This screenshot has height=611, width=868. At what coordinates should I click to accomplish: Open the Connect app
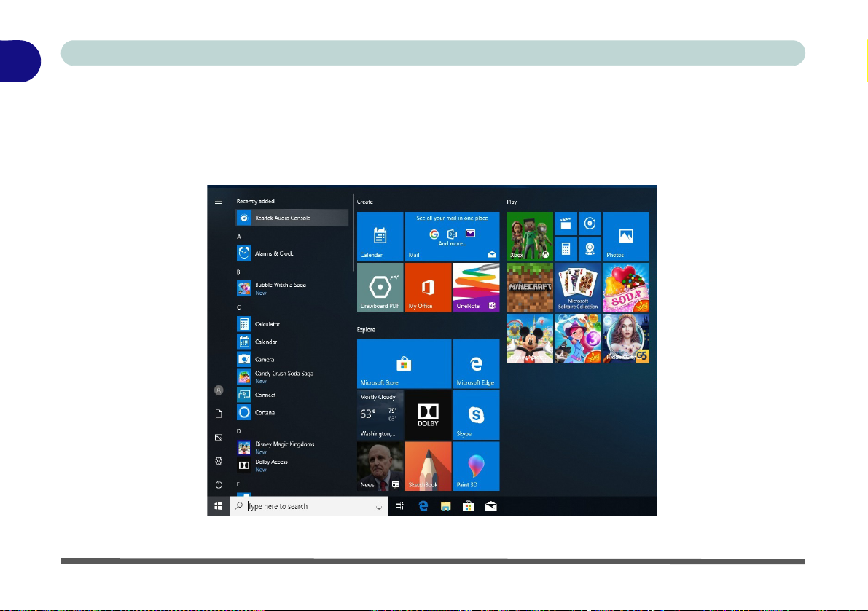pyautogui.click(x=292, y=395)
